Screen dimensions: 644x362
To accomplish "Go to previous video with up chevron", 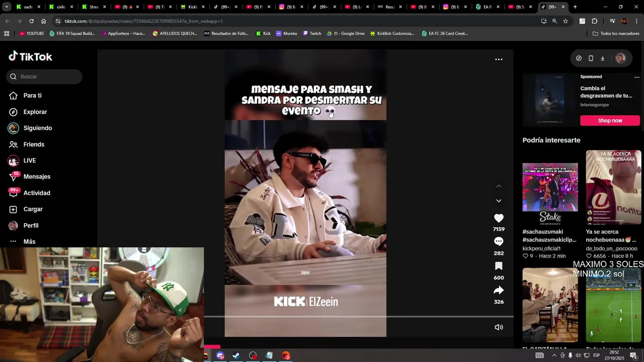I will (499, 186).
